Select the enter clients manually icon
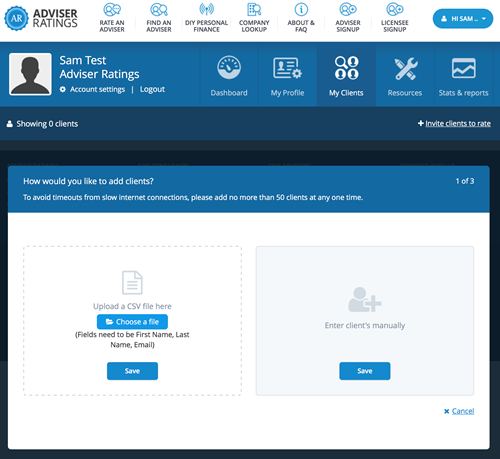 click(364, 299)
